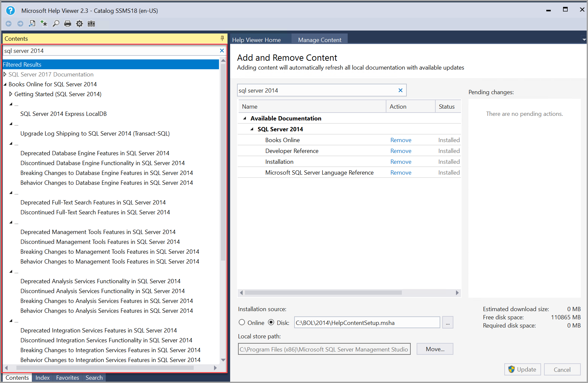Image resolution: width=588 pixels, height=383 pixels.
Task: Collapse Books Online for SQL Server 2014
Action: pos(5,84)
